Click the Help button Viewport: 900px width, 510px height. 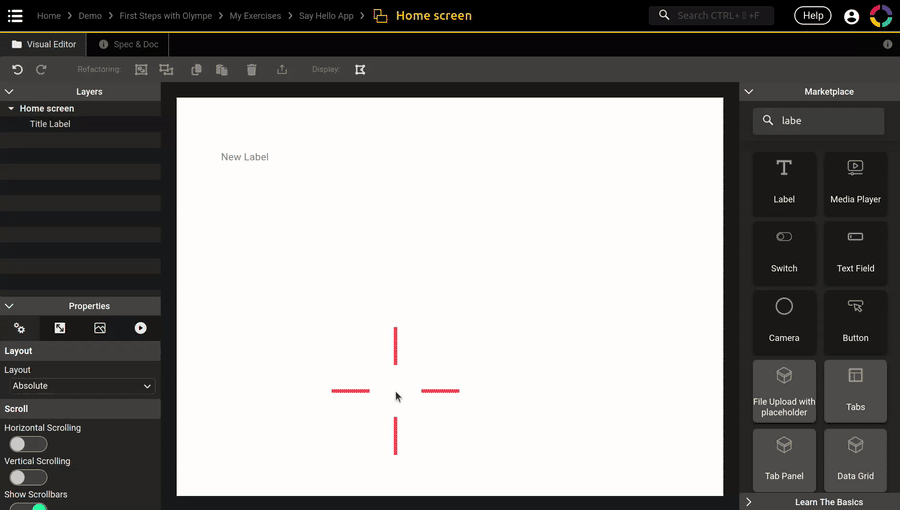coord(812,16)
